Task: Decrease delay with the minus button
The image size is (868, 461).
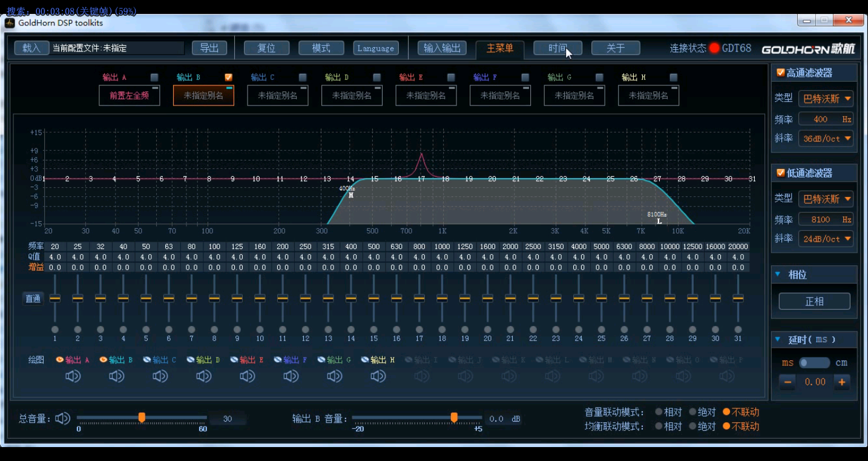Action: (x=787, y=382)
